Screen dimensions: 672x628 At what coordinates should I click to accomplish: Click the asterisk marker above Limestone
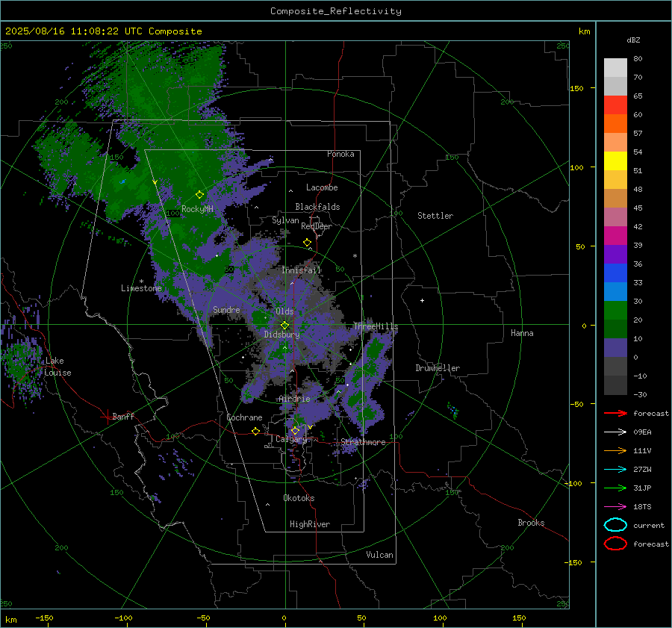point(141,282)
